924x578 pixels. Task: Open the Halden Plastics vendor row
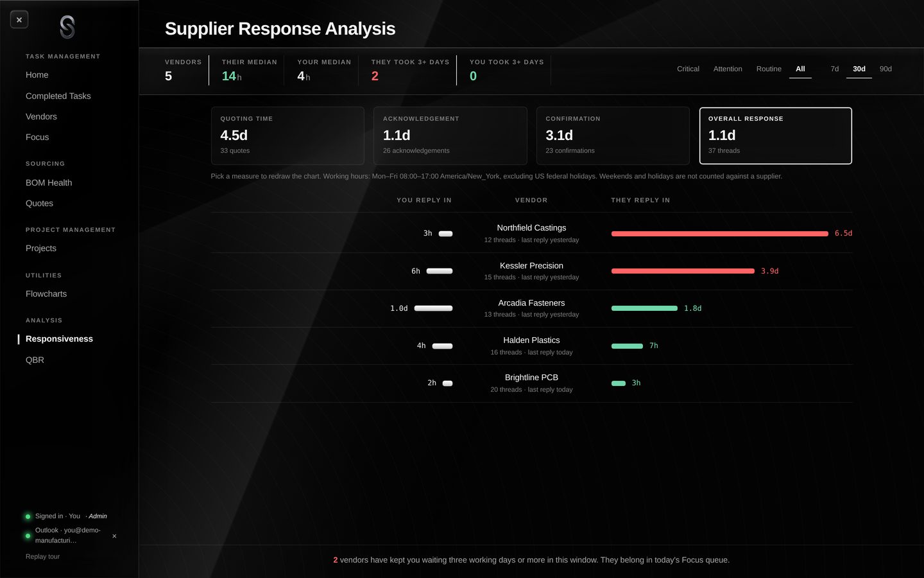531,346
